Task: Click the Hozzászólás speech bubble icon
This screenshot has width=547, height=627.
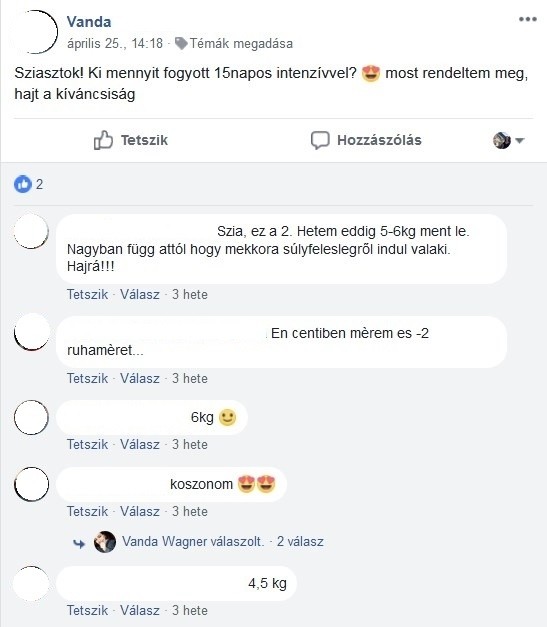Action: [x=320, y=140]
